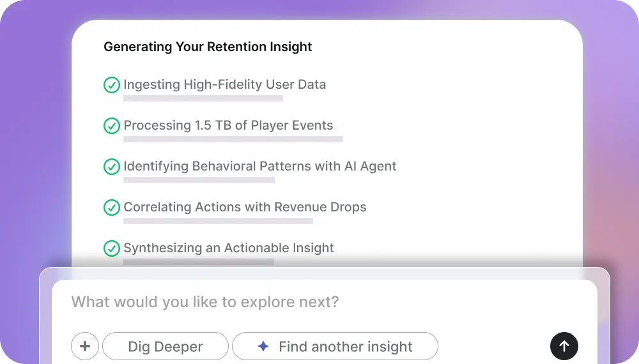
Task: Click the green check beside Processing 1.5 TB
Action: (112, 126)
